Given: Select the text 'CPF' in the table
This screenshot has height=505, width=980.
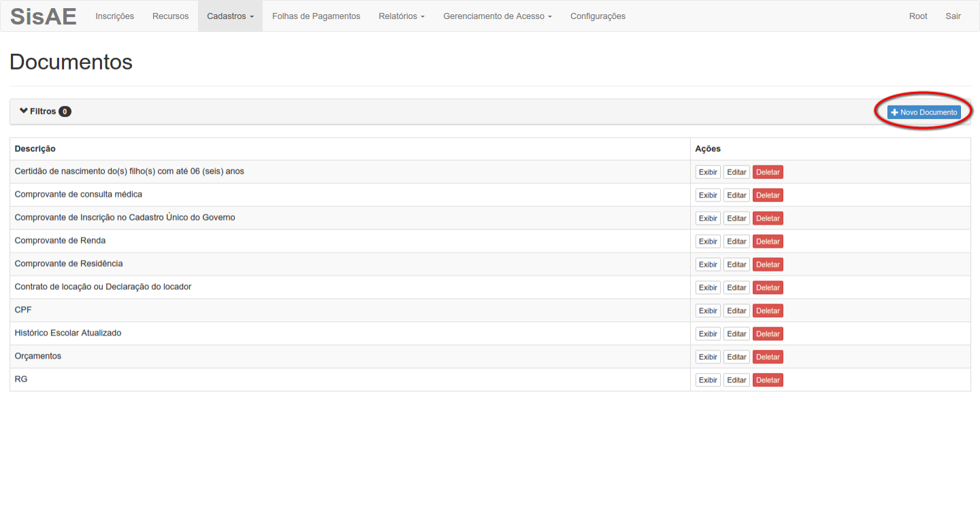Looking at the screenshot, I should pyautogui.click(x=23, y=310).
